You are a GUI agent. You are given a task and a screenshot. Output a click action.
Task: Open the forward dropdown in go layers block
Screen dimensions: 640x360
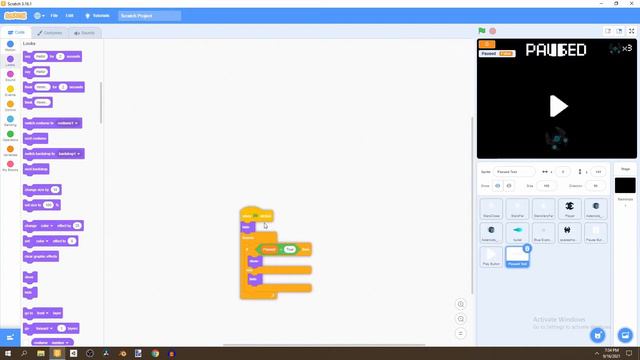[44, 329]
